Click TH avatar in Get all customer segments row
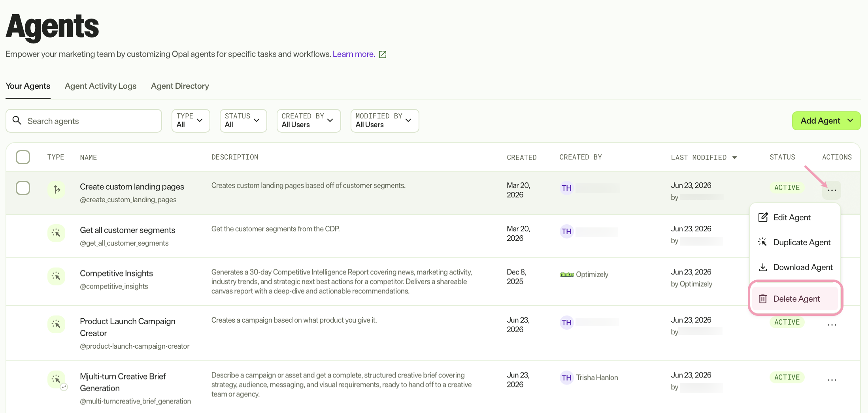 (x=566, y=231)
